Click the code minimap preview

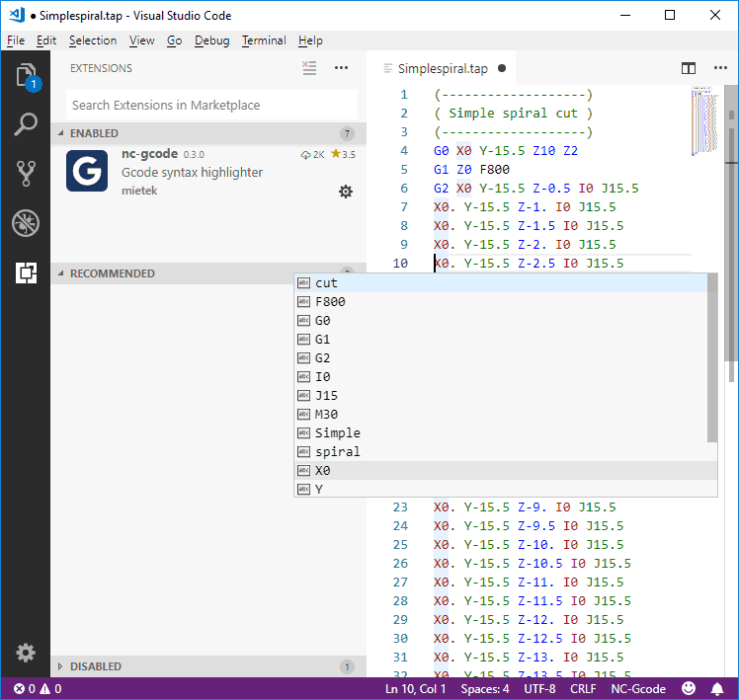[704, 120]
